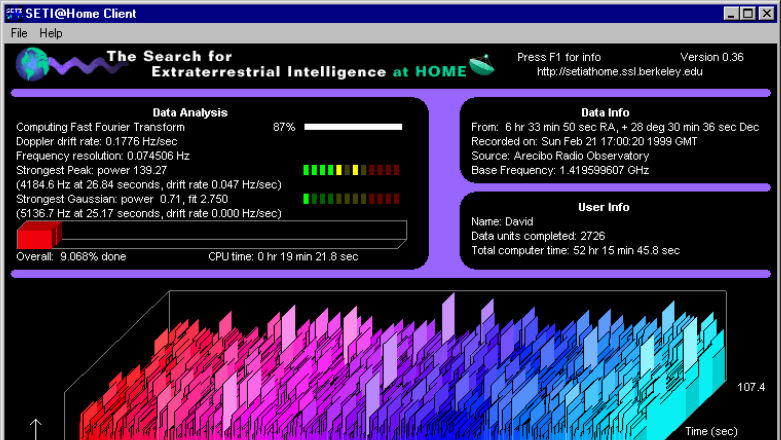This screenshot has height=440, width=781.
Task: Click "Strongest Peak: power 139.27" line
Action: [x=92, y=170]
